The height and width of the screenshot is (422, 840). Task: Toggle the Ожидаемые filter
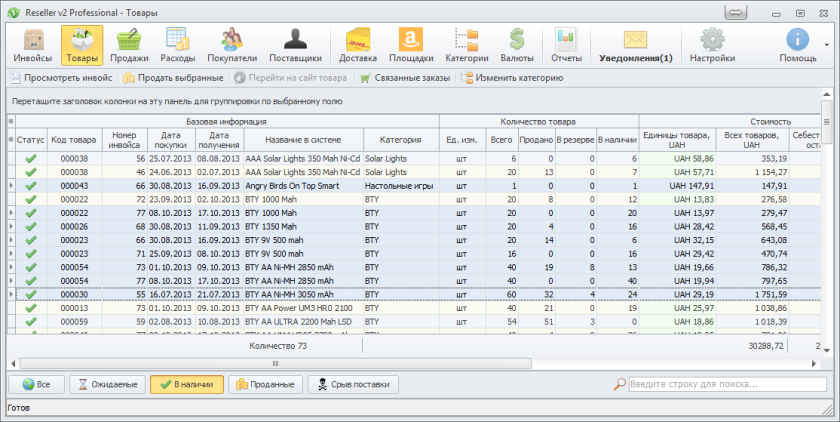pyautogui.click(x=107, y=384)
